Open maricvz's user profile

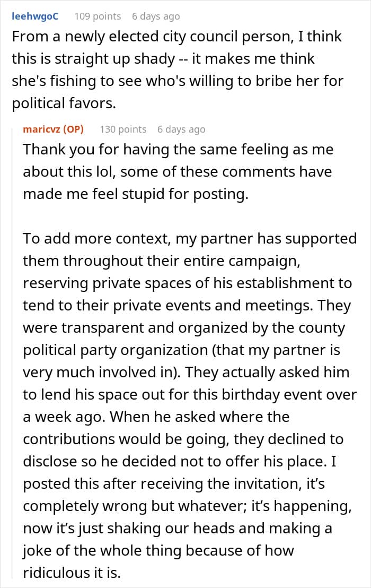(x=42, y=129)
